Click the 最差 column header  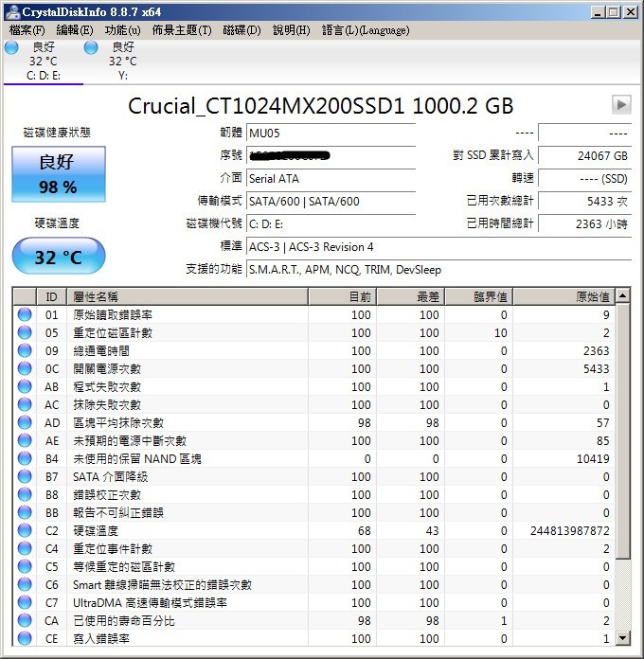(410, 296)
